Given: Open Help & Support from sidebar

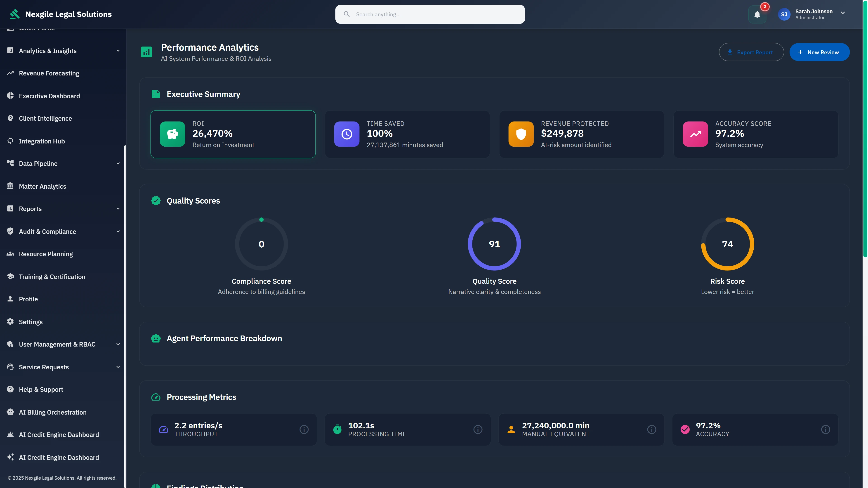Looking at the screenshot, I should 10,389.
